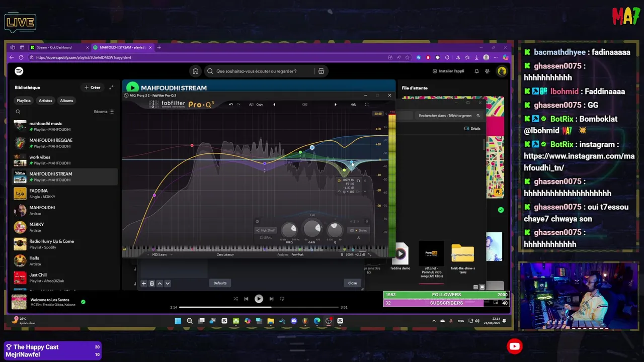Open the Récents sort options

104,112
